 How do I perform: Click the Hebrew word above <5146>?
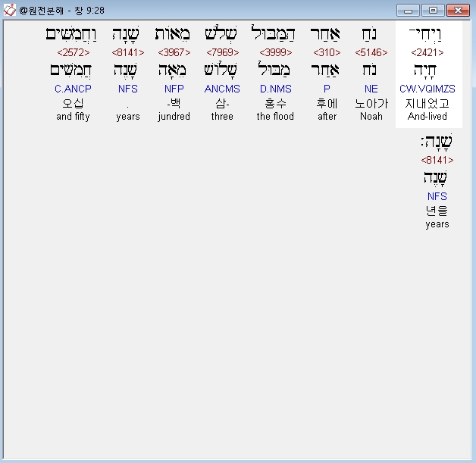369,33
